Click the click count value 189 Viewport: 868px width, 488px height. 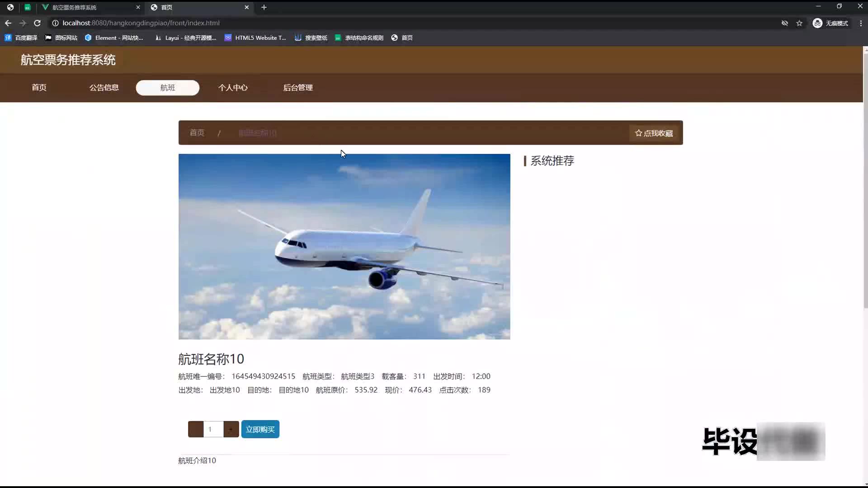point(484,390)
